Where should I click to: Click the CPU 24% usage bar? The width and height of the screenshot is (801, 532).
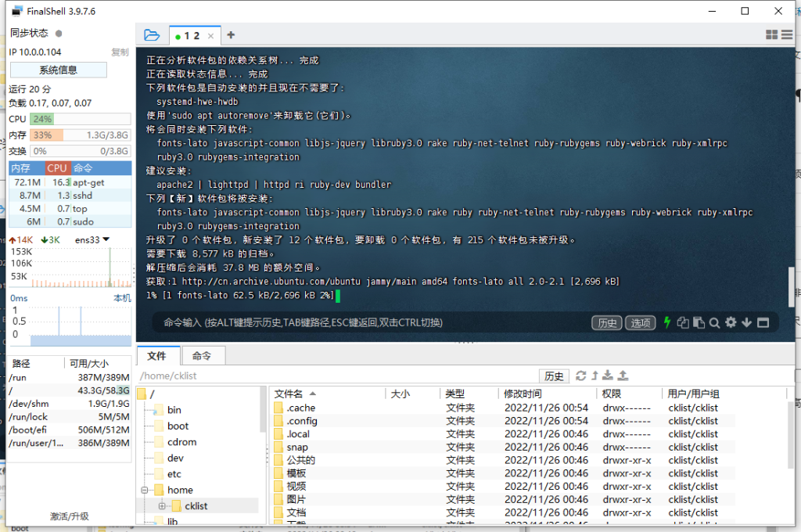coord(81,119)
